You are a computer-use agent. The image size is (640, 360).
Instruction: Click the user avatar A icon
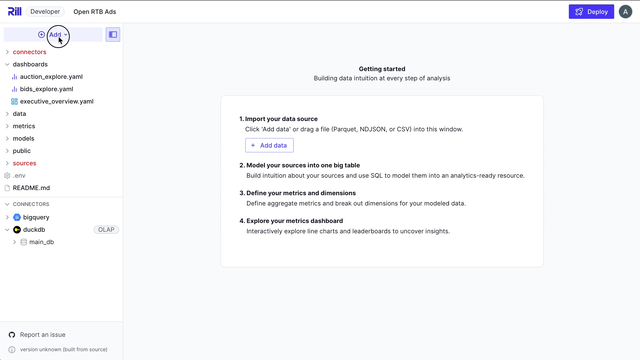(x=625, y=12)
